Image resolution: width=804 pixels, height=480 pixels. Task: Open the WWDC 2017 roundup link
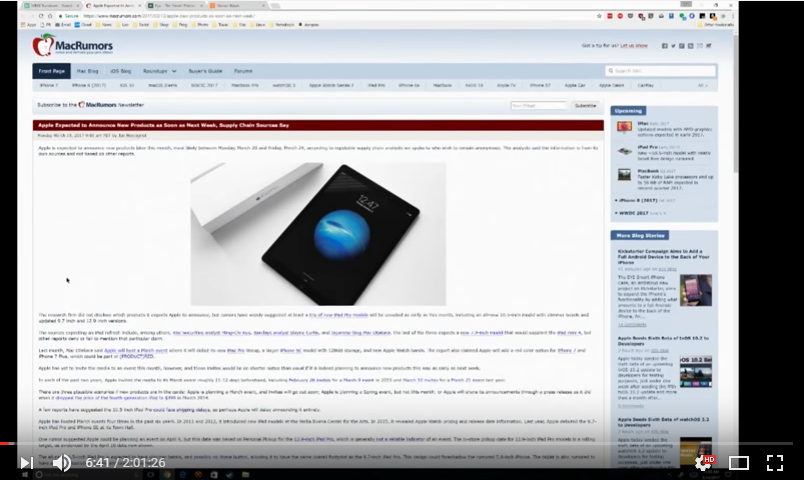tap(204, 86)
